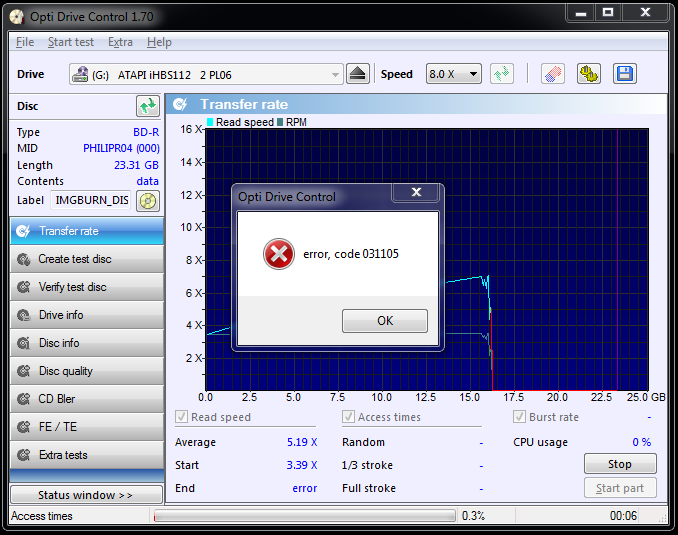678x535 pixels.
Task: Click the Contents value data
Action: pos(147,181)
